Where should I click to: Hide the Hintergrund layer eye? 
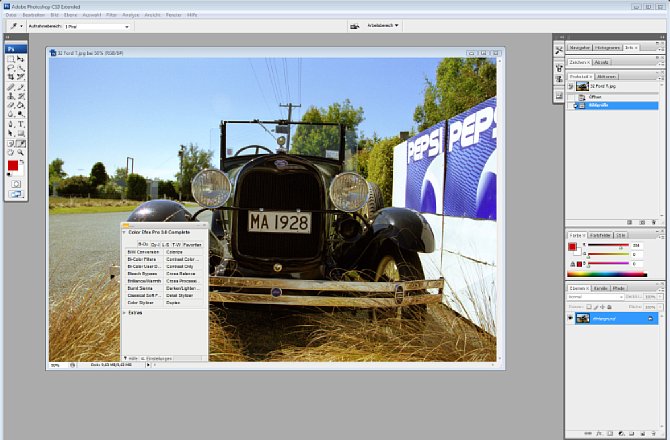click(570, 318)
